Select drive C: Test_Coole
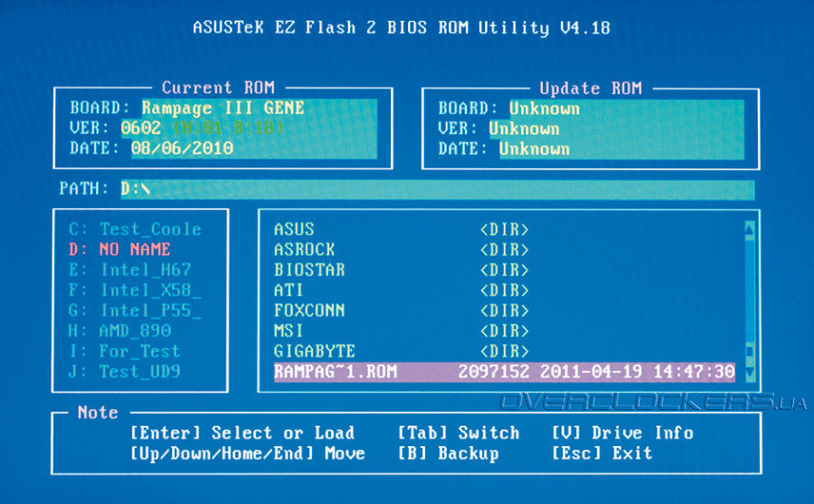Screen dimensions: 814x504 135,229
